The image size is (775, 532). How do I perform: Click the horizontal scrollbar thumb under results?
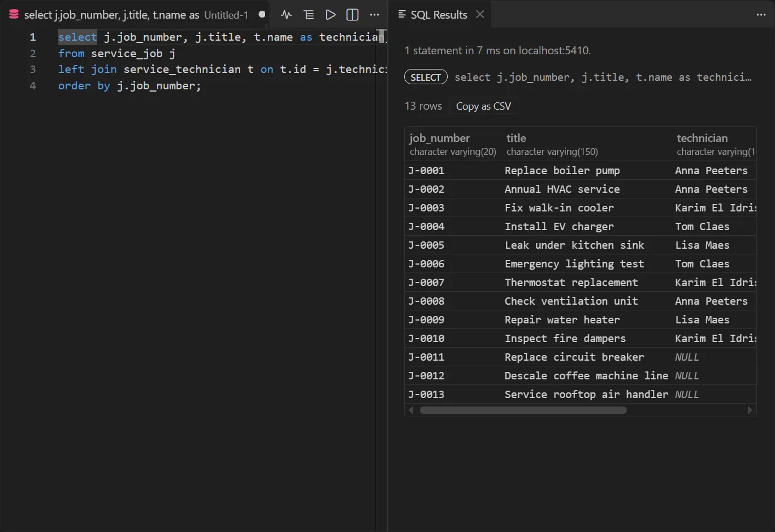[x=523, y=410]
